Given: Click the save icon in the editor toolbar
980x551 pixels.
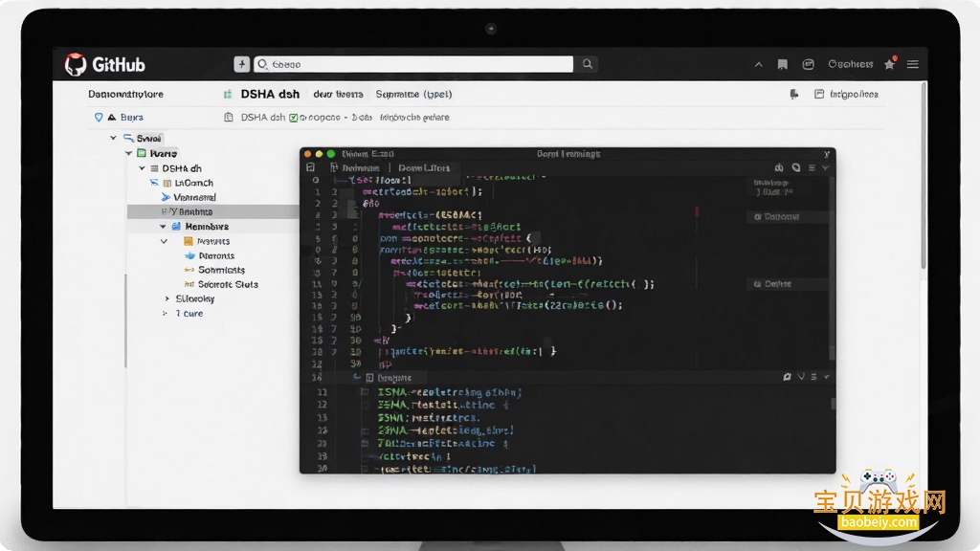Looking at the screenshot, I should click(311, 167).
